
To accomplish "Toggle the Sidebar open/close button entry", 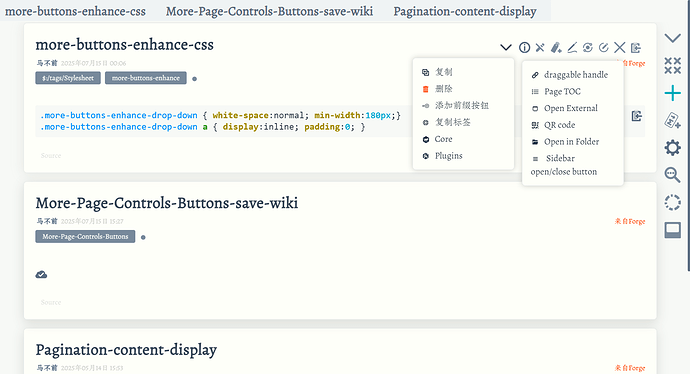I will [565, 165].
